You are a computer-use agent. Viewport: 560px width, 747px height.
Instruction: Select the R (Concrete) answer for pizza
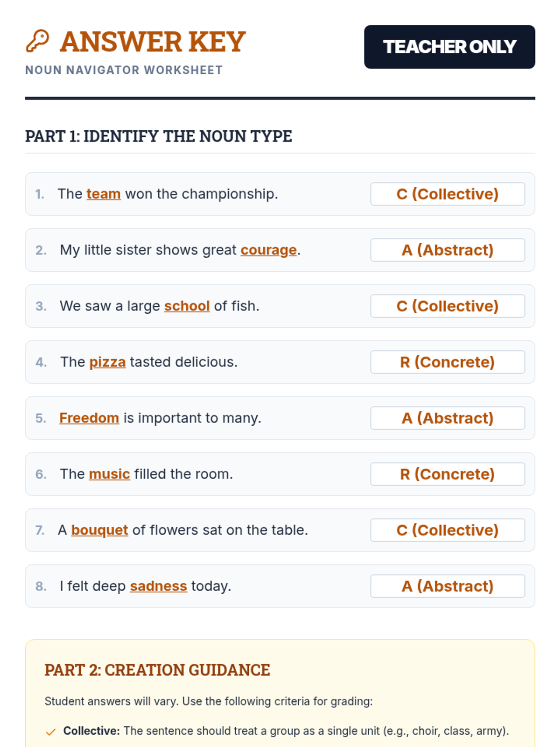click(x=448, y=362)
